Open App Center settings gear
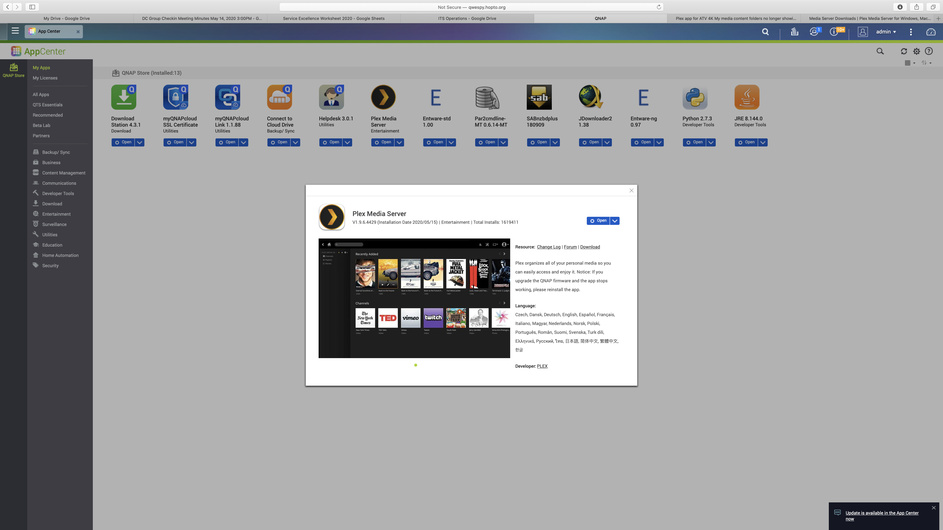Screen dimensions: 943x530 click(x=916, y=51)
